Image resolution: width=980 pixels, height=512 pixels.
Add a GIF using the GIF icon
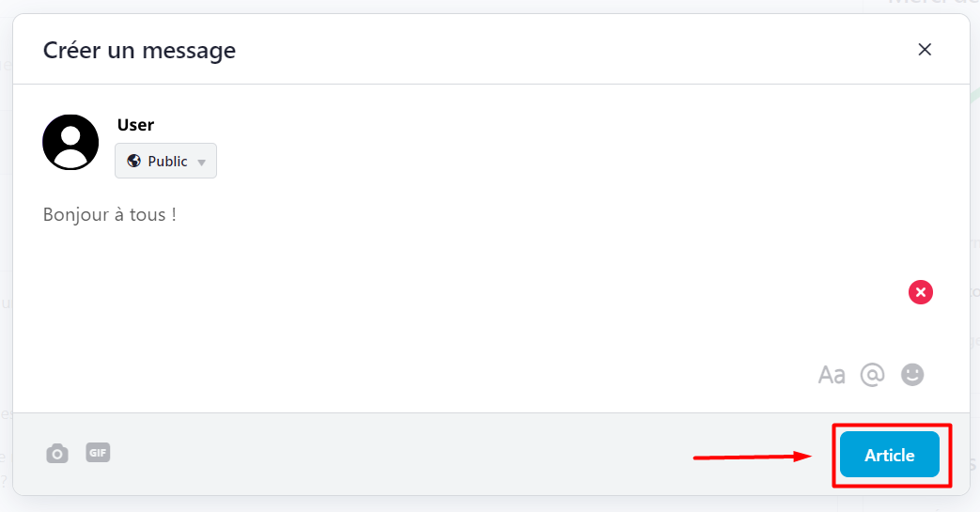tap(98, 452)
